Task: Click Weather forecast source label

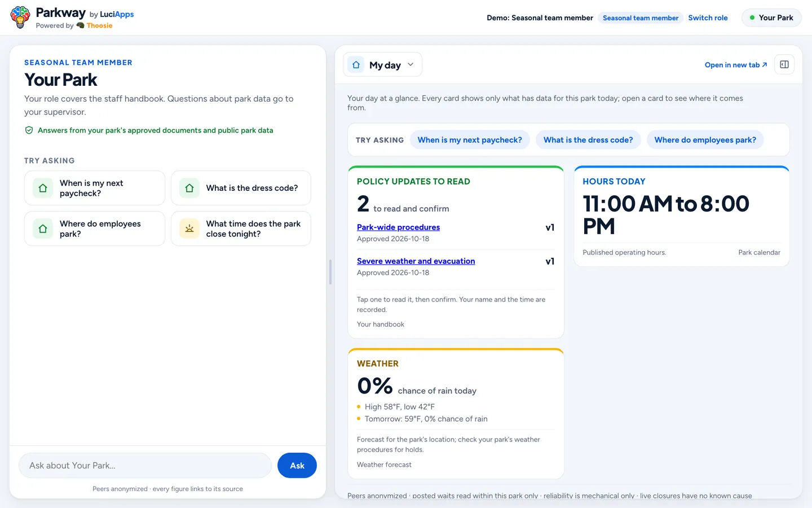Action: (384, 465)
